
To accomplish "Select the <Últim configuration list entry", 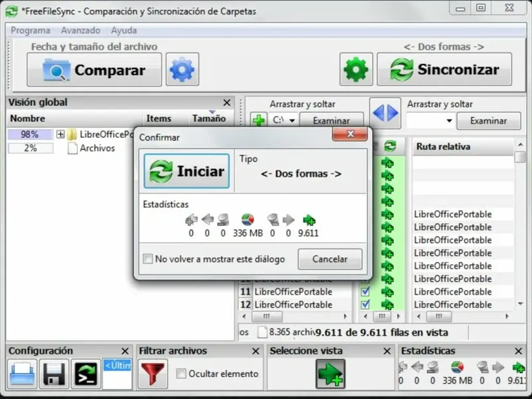I will click(118, 366).
